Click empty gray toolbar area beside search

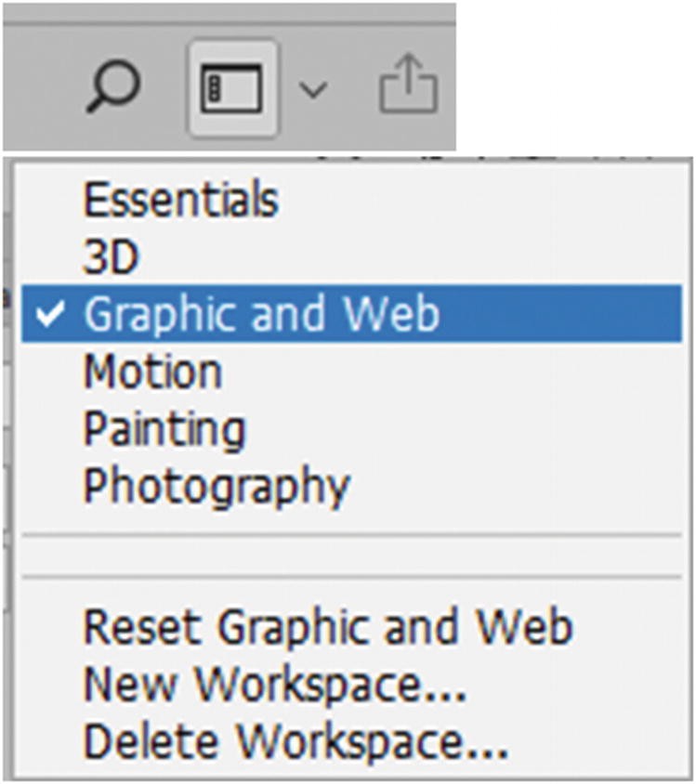click(x=43, y=87)
